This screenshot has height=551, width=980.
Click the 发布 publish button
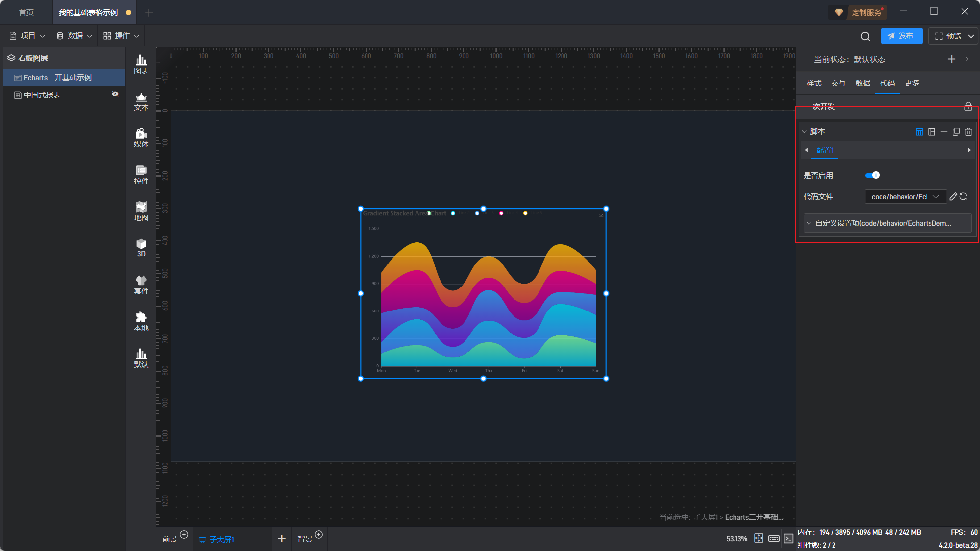[901, 36]
